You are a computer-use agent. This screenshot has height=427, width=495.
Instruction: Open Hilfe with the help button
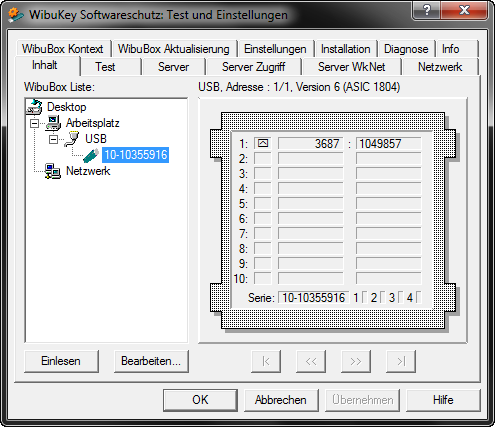[443, 400]
